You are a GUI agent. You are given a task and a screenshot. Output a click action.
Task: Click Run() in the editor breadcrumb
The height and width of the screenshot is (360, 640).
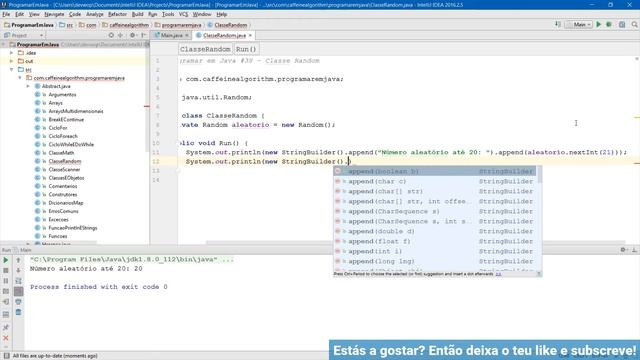[246, 49]
